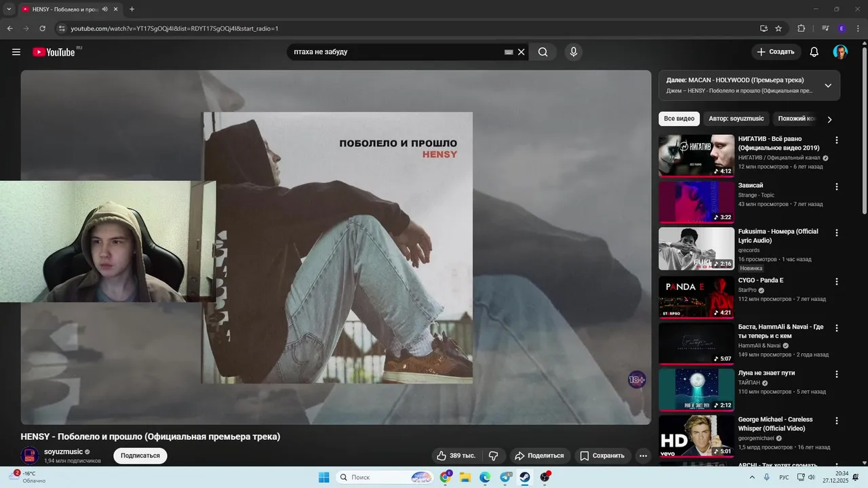Image resolution: width=868 pixels, height=488 pixels.
Task: Select the Похожий контент chip
Action: 795,119
